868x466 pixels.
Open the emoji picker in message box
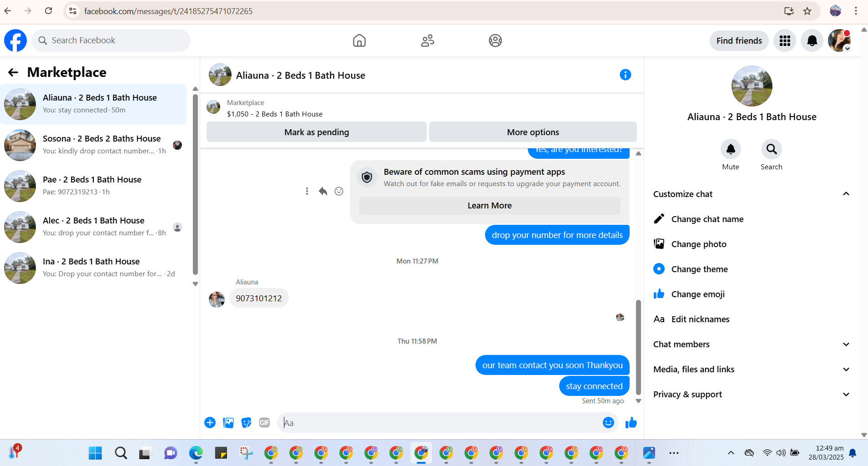pyautogui.click(x=608, y=423)
